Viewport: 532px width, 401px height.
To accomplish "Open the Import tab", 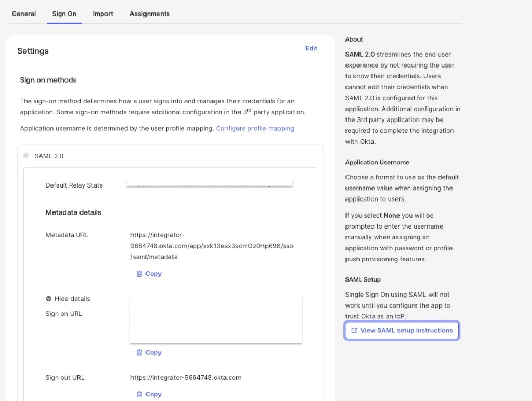I will (x=103, y=14).
